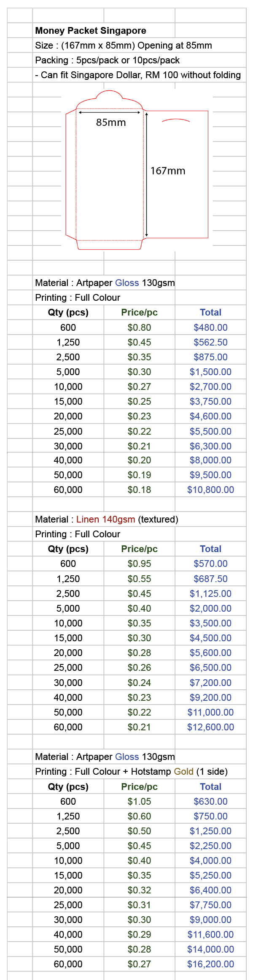The image size is (253, 980).
Task: Select the cell describing size 167mm x 85mm
Action: pos(124,45)
